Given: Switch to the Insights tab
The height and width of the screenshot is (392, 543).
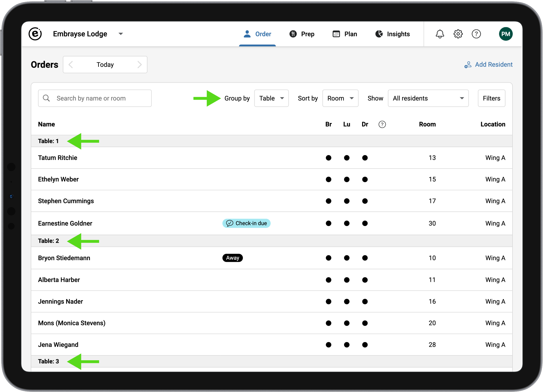Looking at the screenshot, I should coord(392,34).
